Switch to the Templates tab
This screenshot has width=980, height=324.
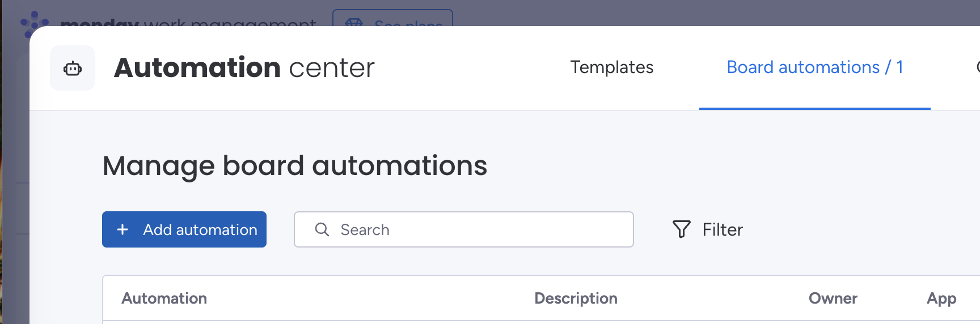tap(611, 67)
